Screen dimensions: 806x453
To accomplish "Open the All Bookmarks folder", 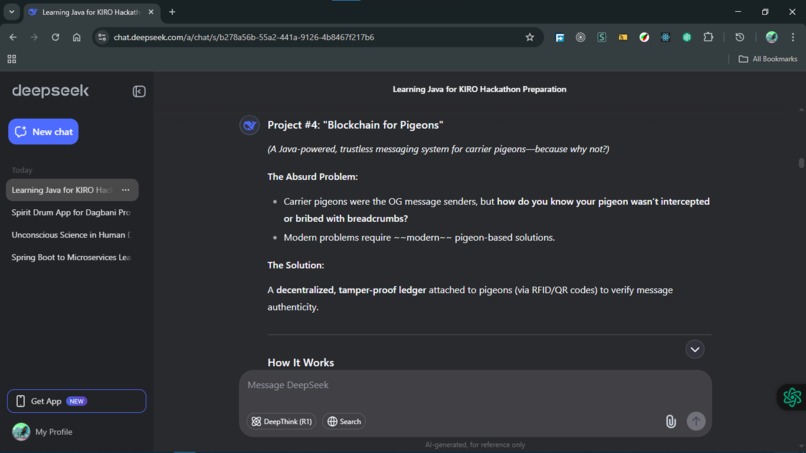I will 767,59.
